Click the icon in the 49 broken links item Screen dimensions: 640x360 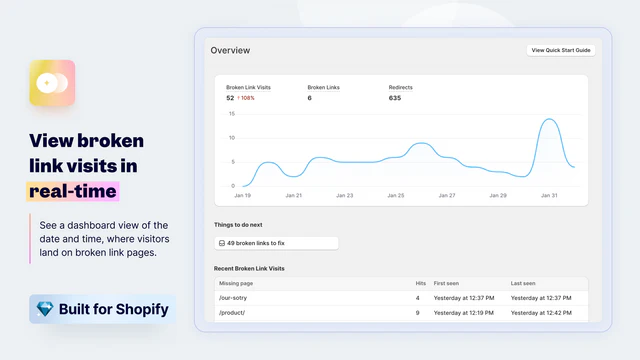click(222, 243)
